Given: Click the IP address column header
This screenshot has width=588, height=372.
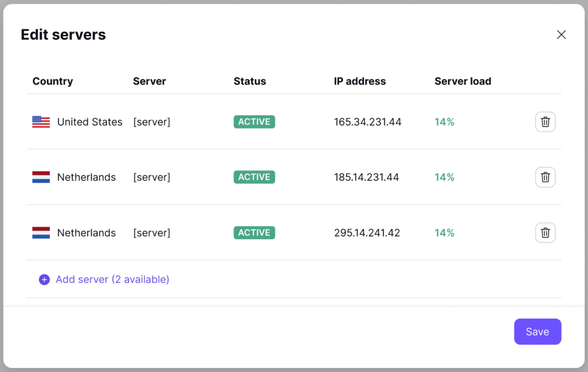Looking at the screenshot, I should pos(359,82).
